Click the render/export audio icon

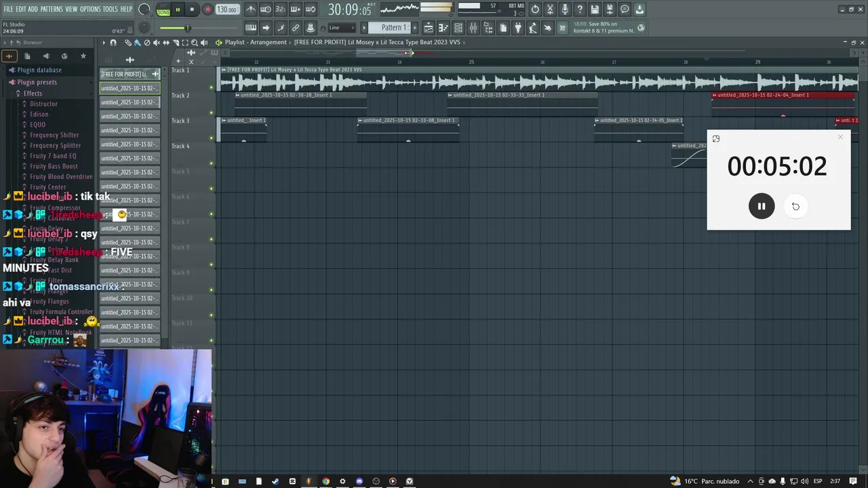610,9
